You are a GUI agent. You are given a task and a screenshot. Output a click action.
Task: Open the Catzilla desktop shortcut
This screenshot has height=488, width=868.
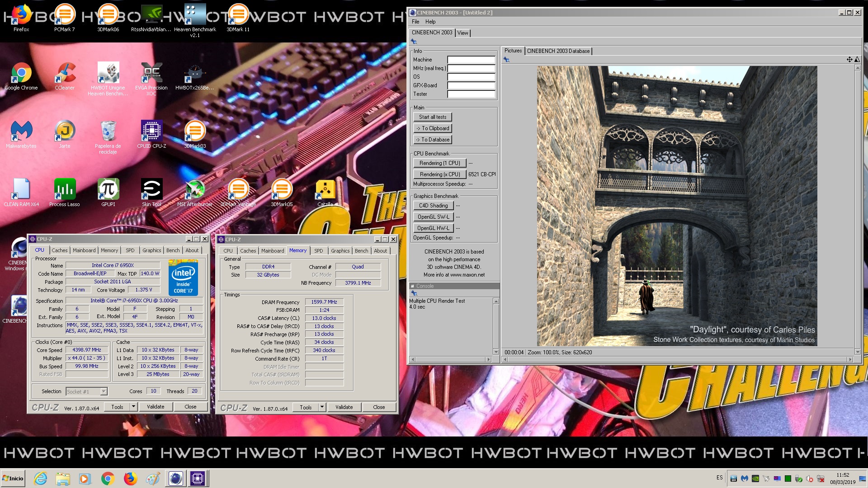coord(325,193)
